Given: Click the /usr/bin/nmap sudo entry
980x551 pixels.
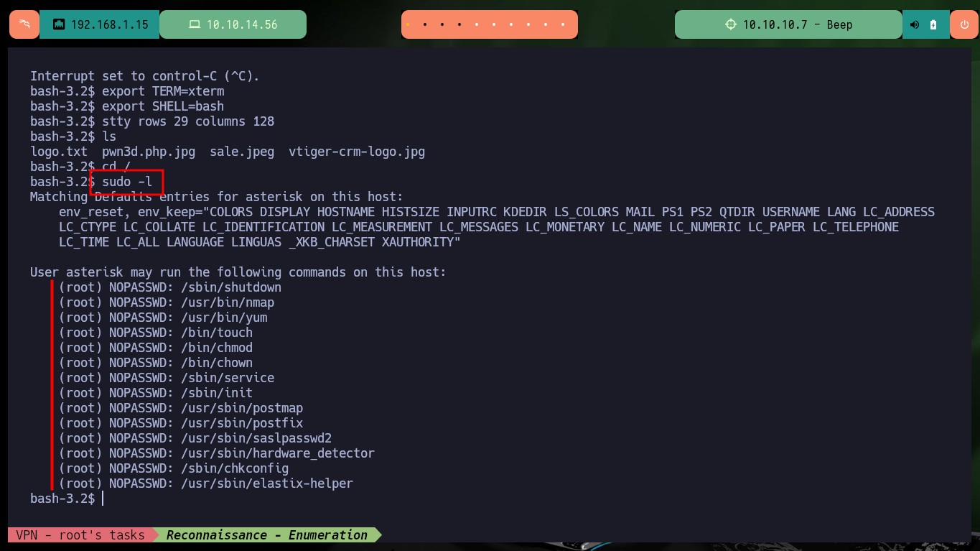Looking at the screenshot, I should [167, 302].
